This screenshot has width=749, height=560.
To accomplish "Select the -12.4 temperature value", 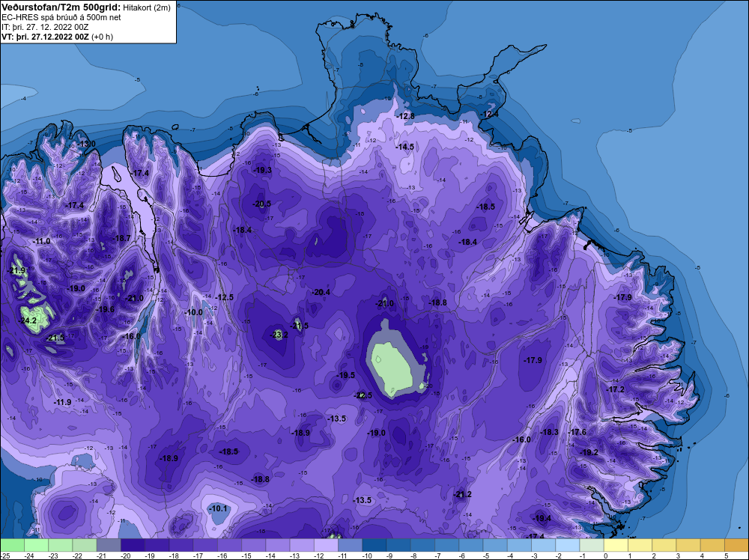I will (x=489, y=114).
